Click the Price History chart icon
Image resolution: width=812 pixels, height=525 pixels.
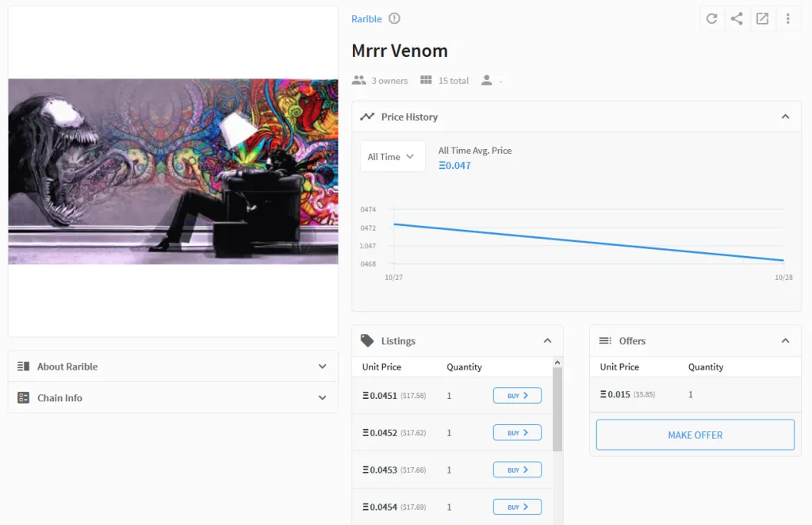367,117
